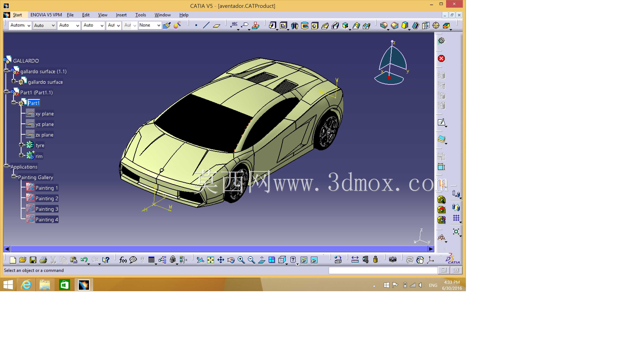The height and width of the screenshot is (364, 641).
Task: Open Internet Explorer from the taskbar
Action: 26,285
